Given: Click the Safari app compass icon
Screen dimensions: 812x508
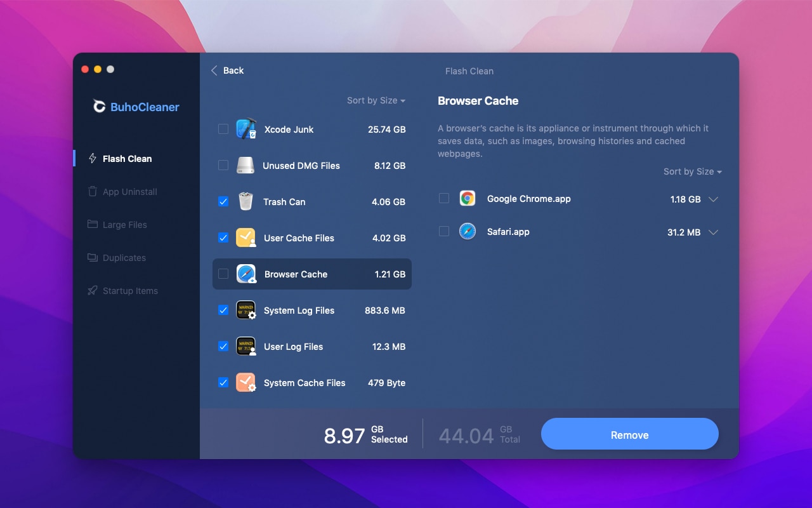Looking at the screenshot, I should (468, 232).
